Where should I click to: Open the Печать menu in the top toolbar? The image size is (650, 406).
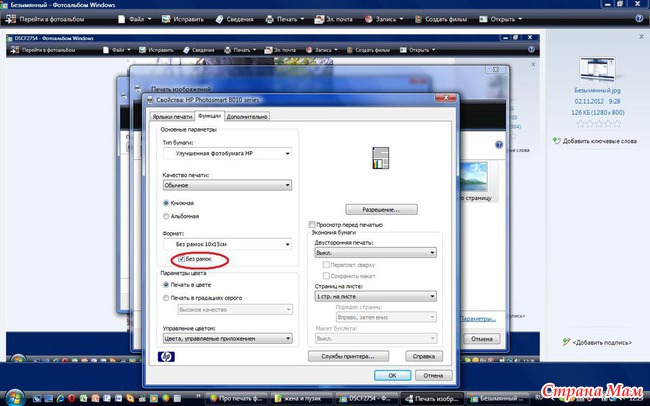(x=285, y=19)
